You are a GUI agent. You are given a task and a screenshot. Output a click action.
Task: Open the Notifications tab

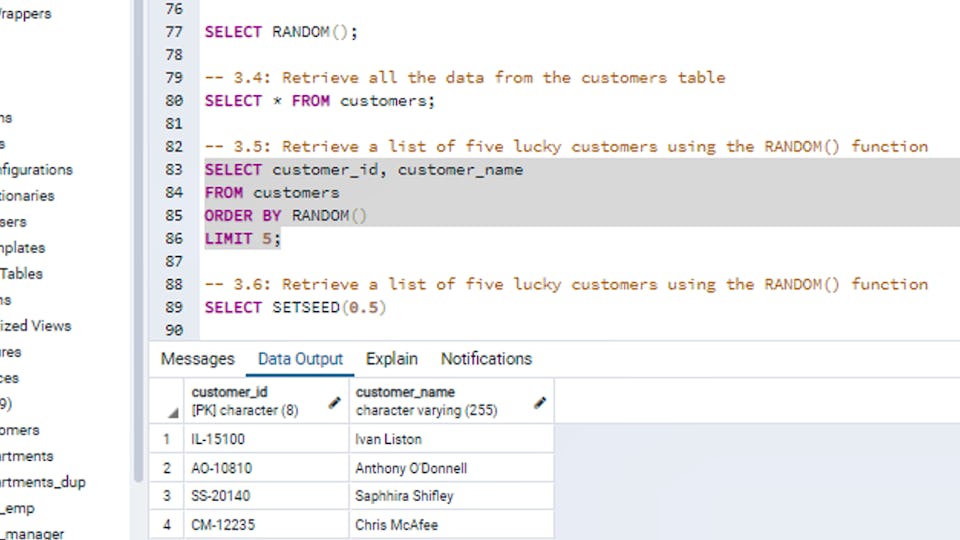click(x=486, y=359)
